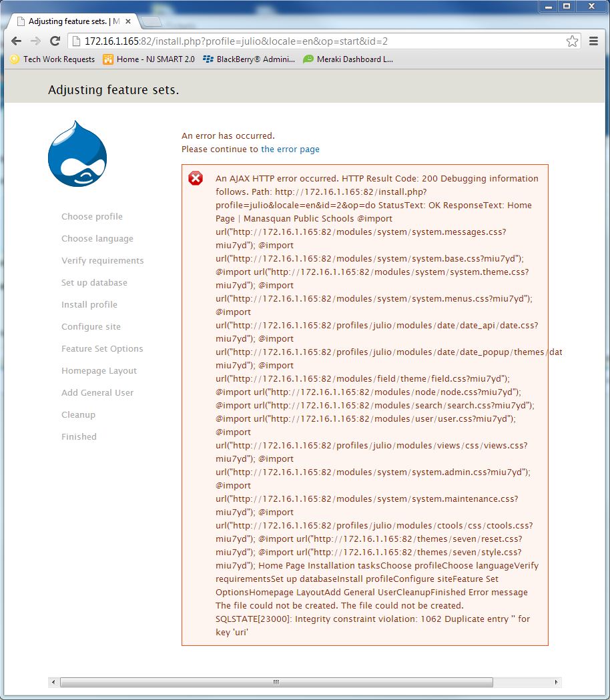610x700 pixels.
Task: Click the Drupal drop logo
Action: (77, 154)
